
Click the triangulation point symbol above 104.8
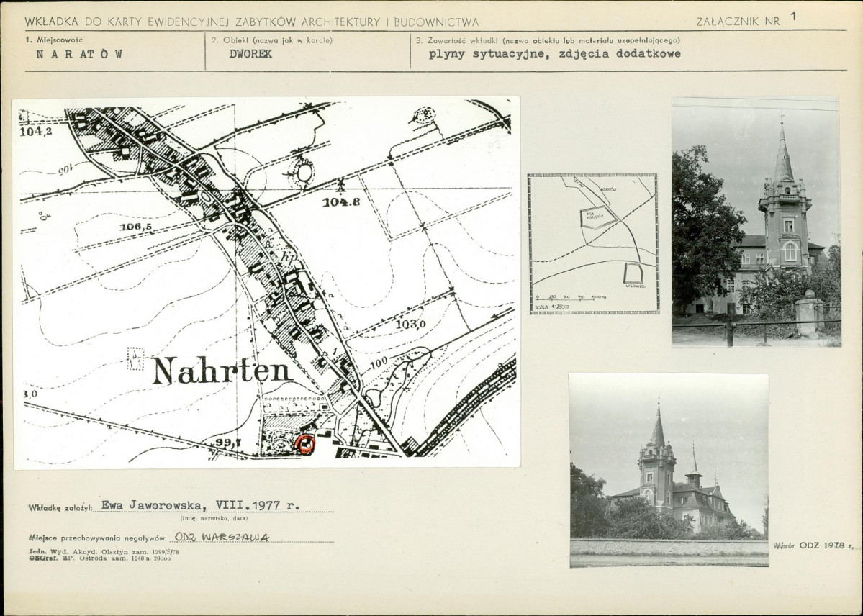coord(342,186)
